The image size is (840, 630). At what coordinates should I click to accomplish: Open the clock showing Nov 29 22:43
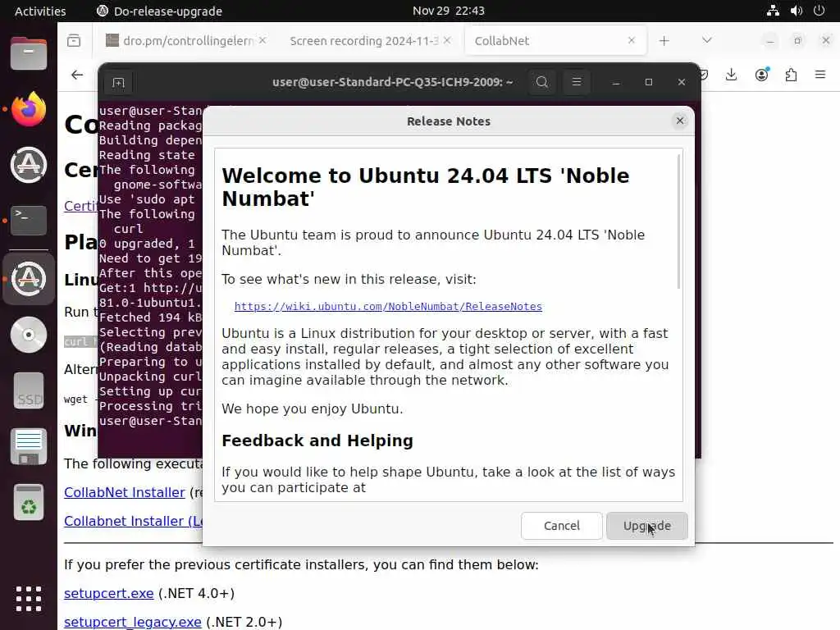coord(449,11)
